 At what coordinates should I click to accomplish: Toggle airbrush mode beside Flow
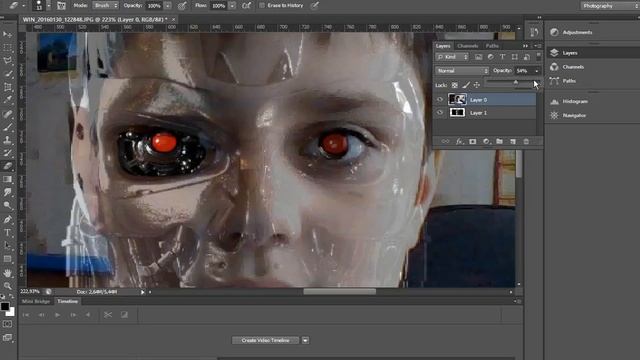(247, 6)
